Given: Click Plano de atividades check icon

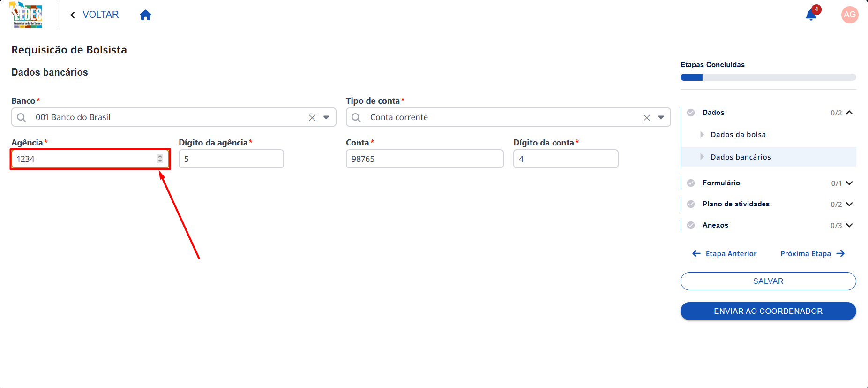Looking at the screenshot, I should coord(691,204).
